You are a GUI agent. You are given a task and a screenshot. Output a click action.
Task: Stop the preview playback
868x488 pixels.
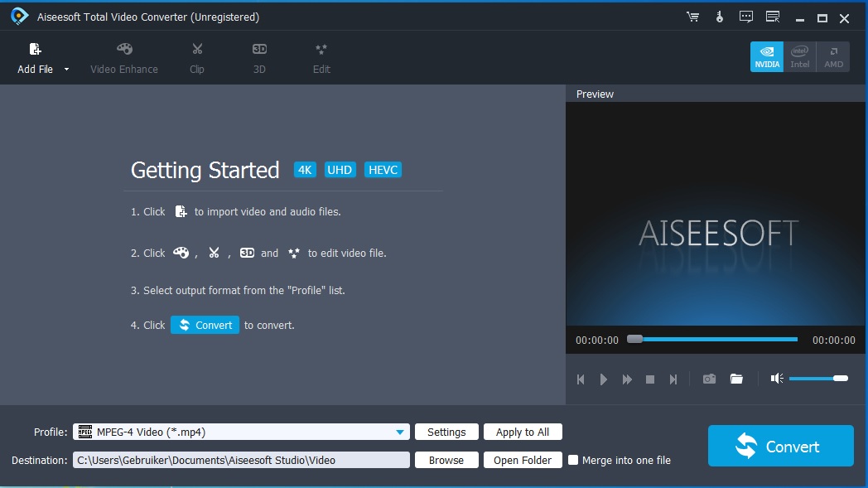pyautogui.click(x=650, y=379)
